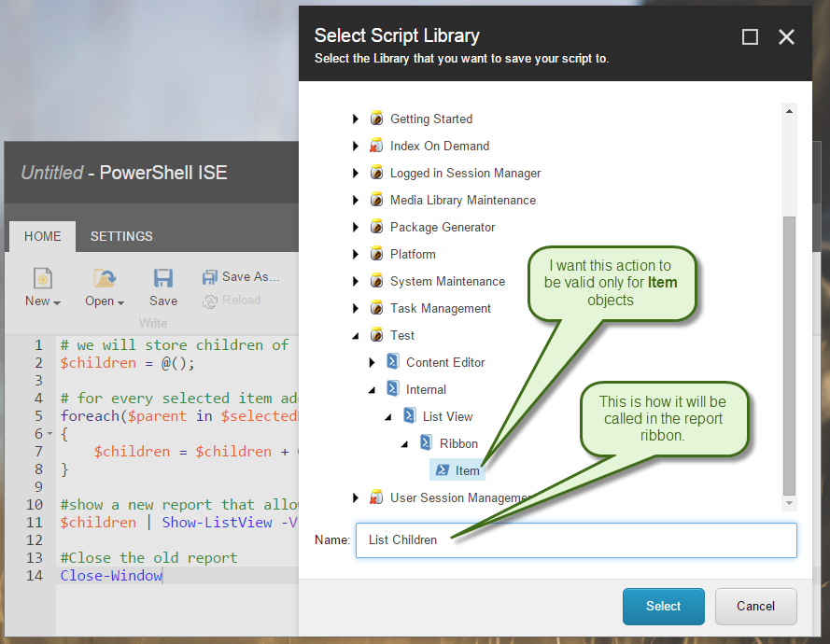Select the Item tree entry
Screen dimensions: 830x644
[x=467, y=470]
